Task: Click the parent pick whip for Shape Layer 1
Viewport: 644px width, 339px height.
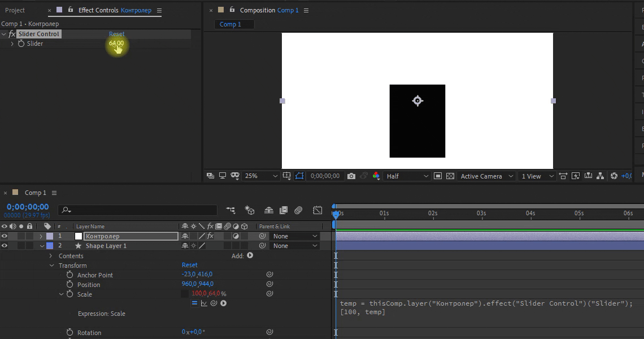Action: click(x=262, y=246)
